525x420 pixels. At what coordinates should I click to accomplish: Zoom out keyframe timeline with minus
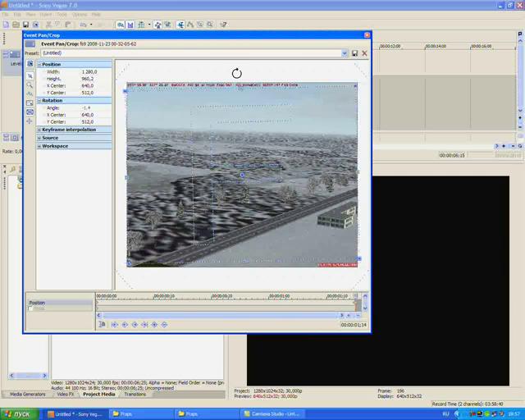point(358,316)
